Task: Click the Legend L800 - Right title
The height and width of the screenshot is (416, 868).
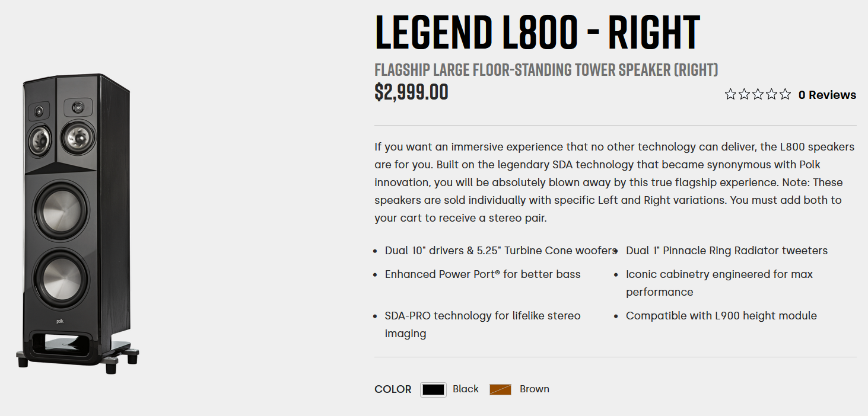Action: 538,33
